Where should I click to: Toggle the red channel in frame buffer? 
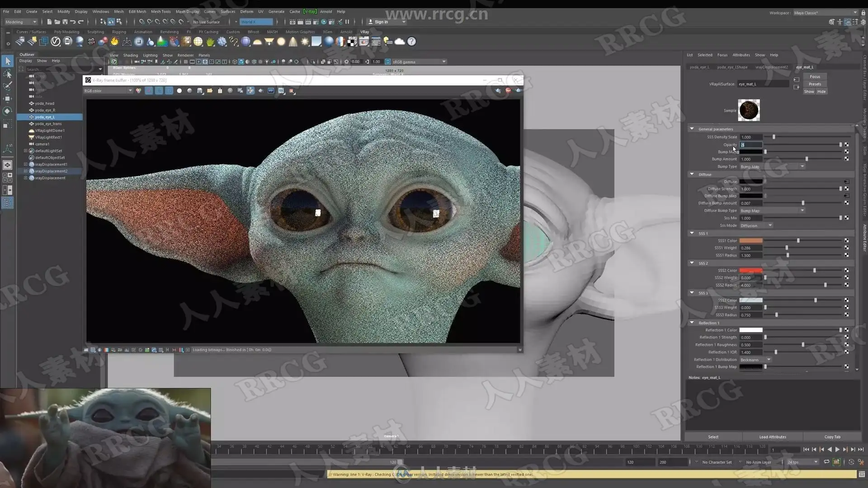[149, 91]
